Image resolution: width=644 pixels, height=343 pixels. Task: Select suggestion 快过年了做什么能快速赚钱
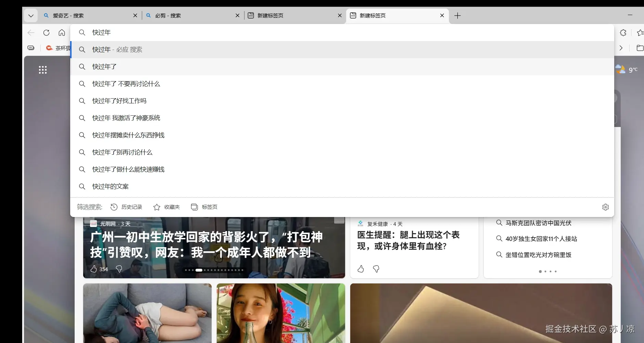coord(342,169)
